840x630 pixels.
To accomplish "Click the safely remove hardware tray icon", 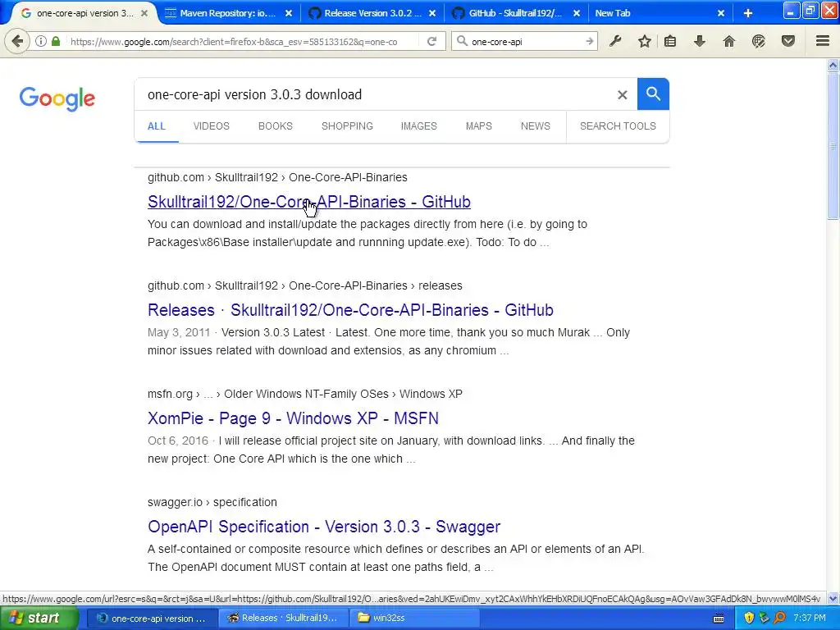I will point(765,619).
